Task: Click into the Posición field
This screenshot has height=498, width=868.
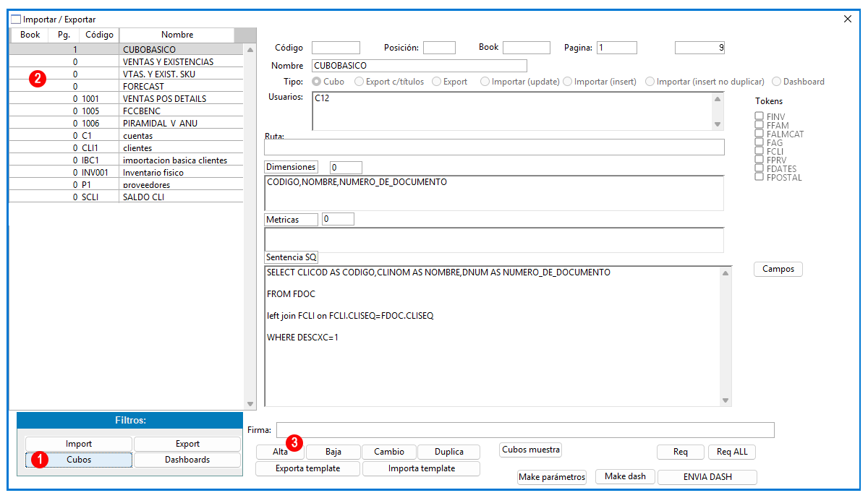Action: (439, 48)
